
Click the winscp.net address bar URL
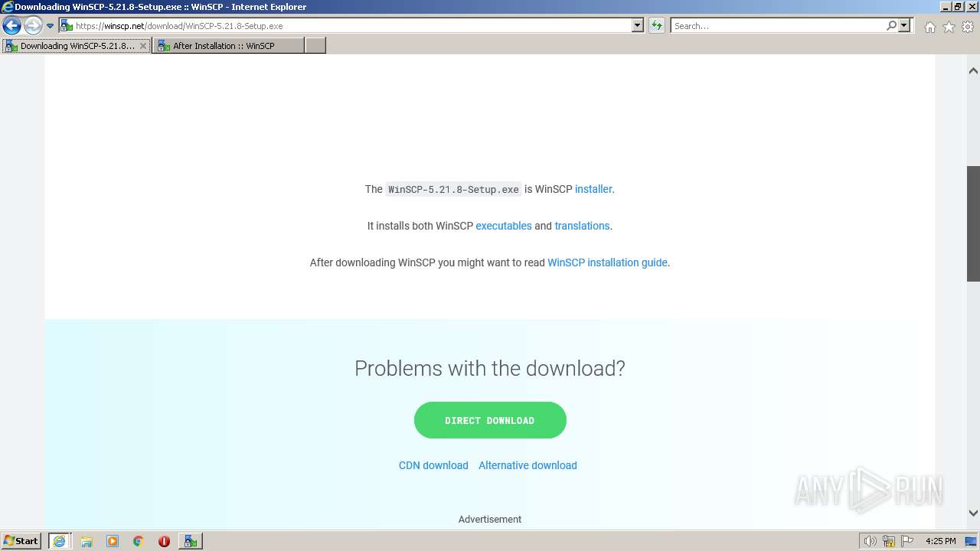click(x=179, y=26)
